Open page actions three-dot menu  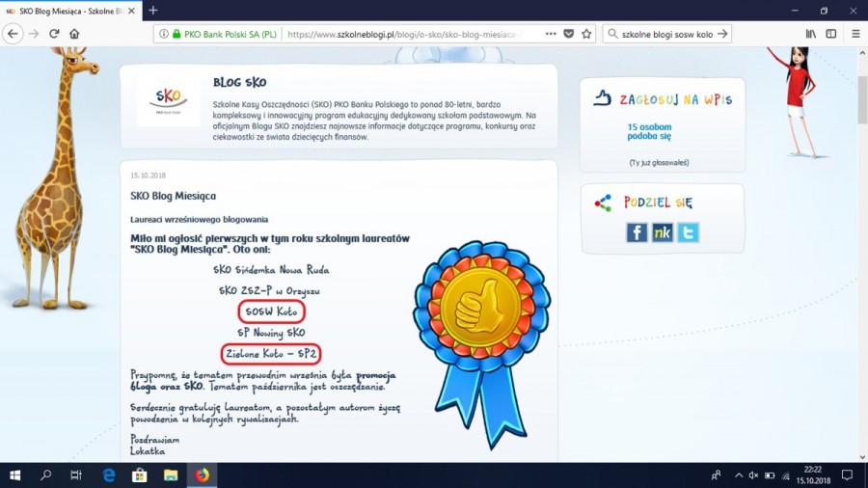click(551, 34)
